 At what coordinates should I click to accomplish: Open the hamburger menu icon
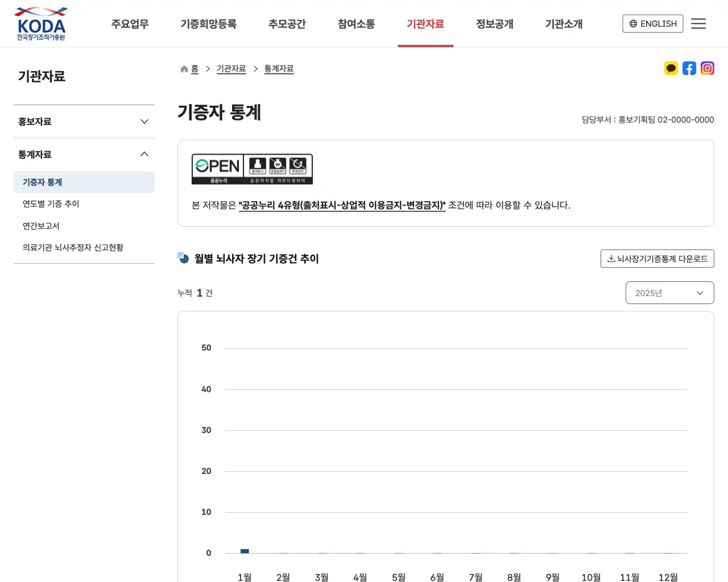coord(698,23)
